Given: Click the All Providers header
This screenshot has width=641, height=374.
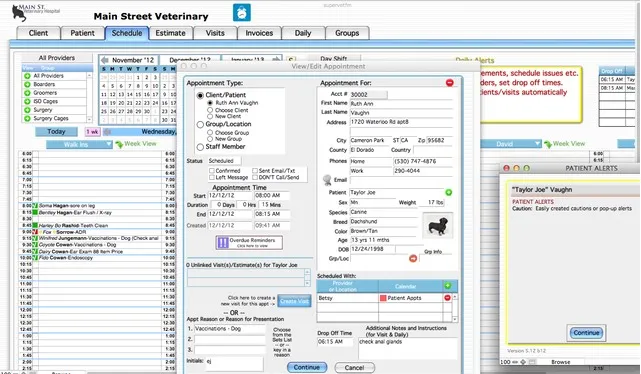Looking at the screenshot, I should [57, 58].
